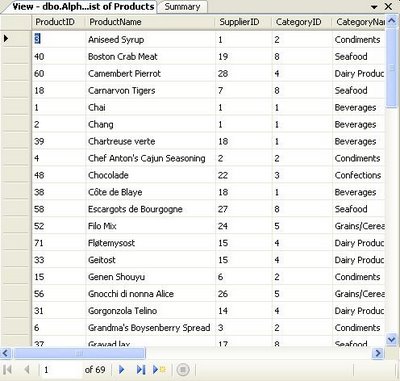Click CategoryID 5 in Filo Mix row
The height and width of the screenshot is (381, 400).
tap(302, 226)
